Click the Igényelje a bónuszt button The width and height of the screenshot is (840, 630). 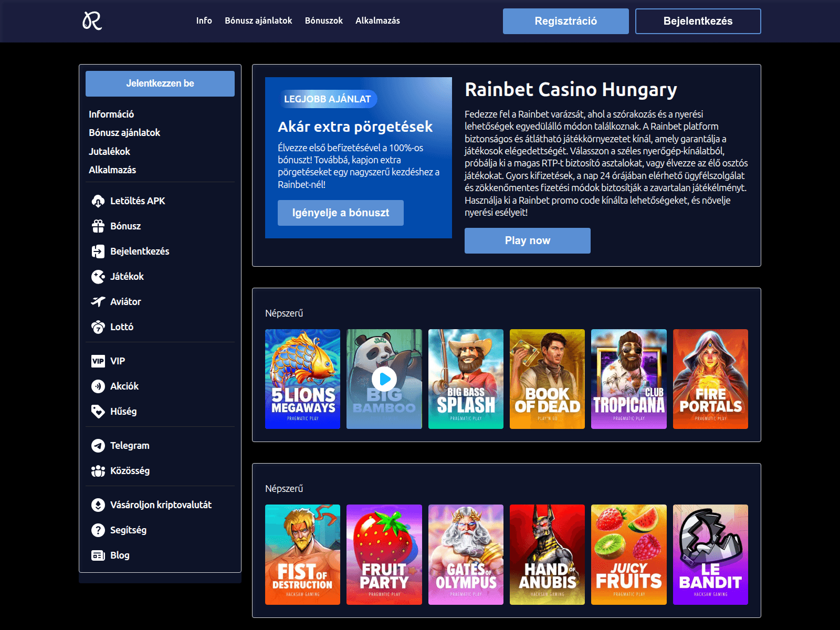tap(341, 213)
